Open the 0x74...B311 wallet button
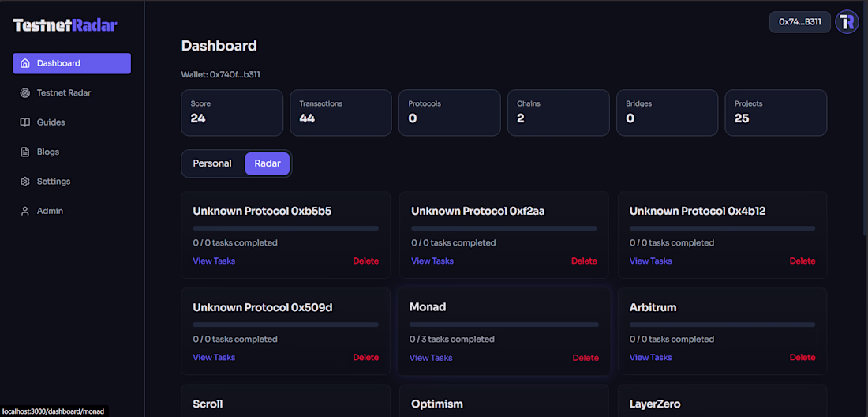 pyautogui.click(x=800, y=22)
